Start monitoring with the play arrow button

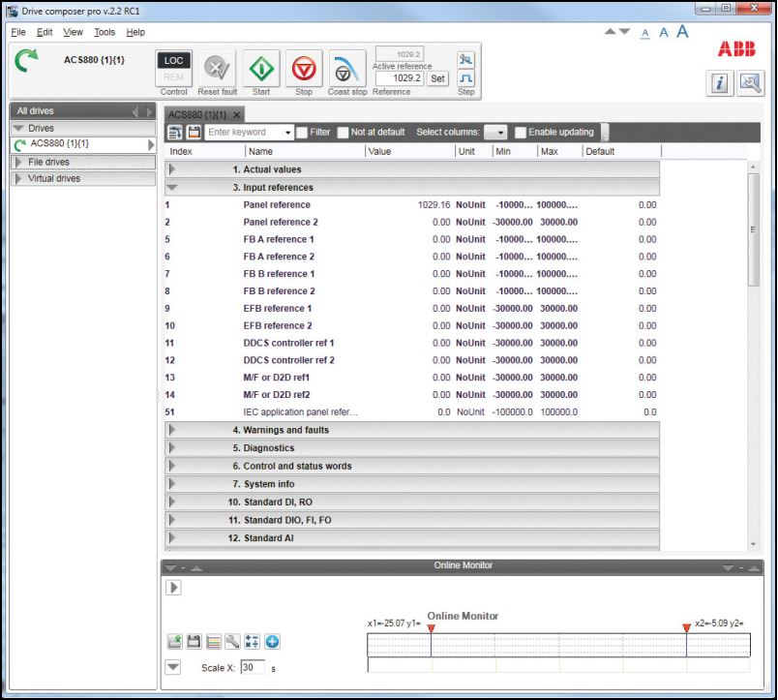(x=173, y=588)
